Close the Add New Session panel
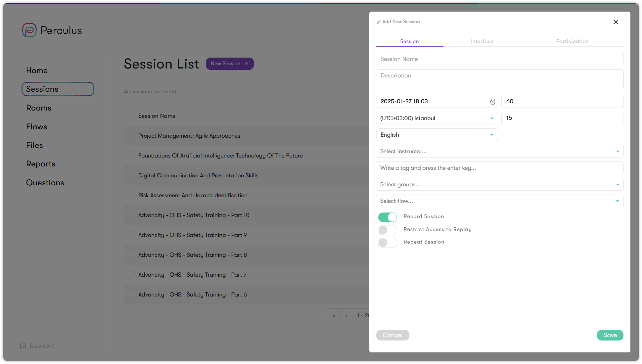 (616, 22)
